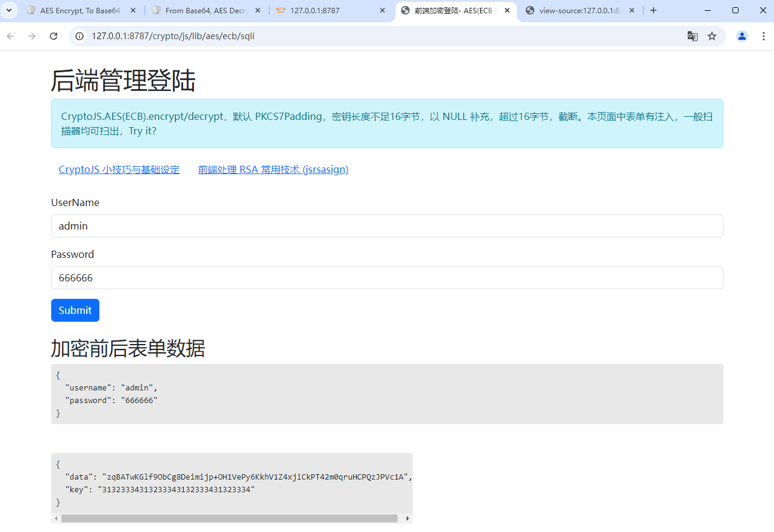Click the Submit button
This screenshot has height=532, width=774.
(75, 310)
